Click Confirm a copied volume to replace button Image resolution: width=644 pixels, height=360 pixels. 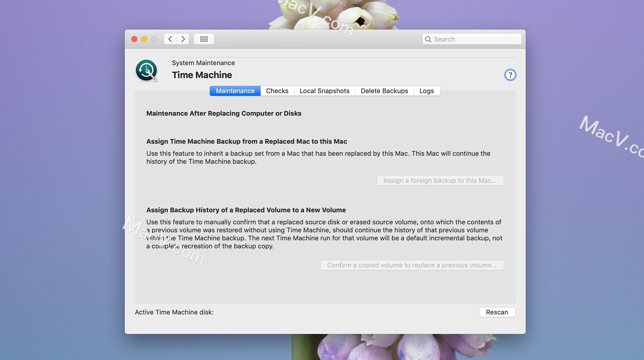pos(412,265)
